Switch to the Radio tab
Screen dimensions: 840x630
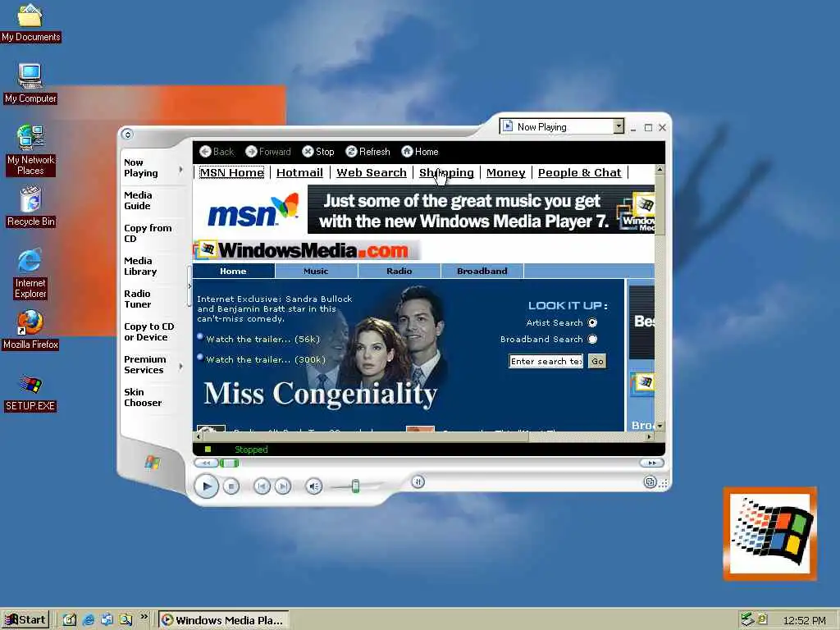pos(399,271)
